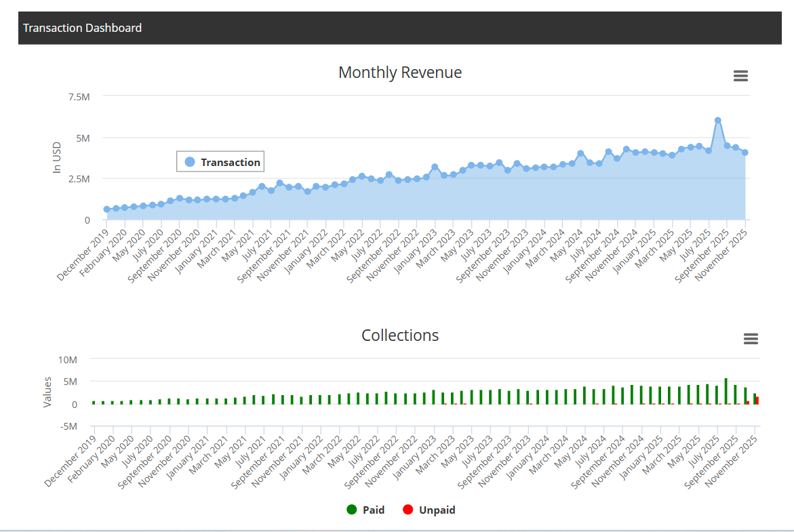Click the blue Transaction legend marker circle

pyautogui.click(x=190, y=162)
